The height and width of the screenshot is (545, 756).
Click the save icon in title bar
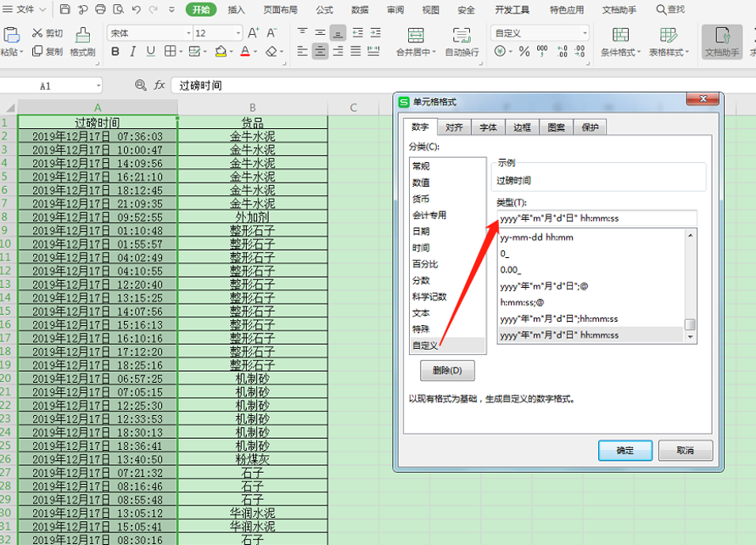click(x=64, y=9)
